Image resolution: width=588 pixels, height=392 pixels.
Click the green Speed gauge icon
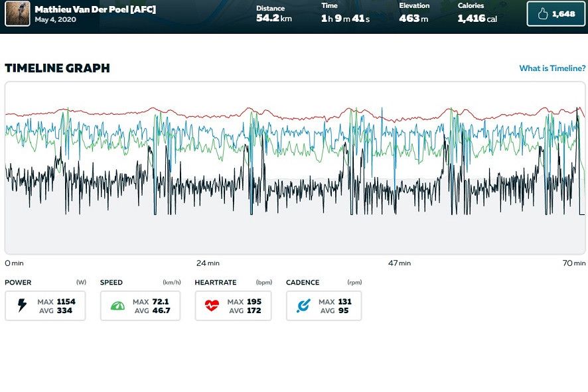point(117,305)
